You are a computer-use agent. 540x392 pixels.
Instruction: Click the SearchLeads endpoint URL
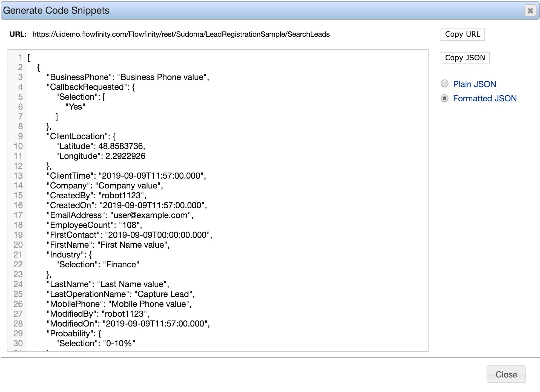[181, 35]
